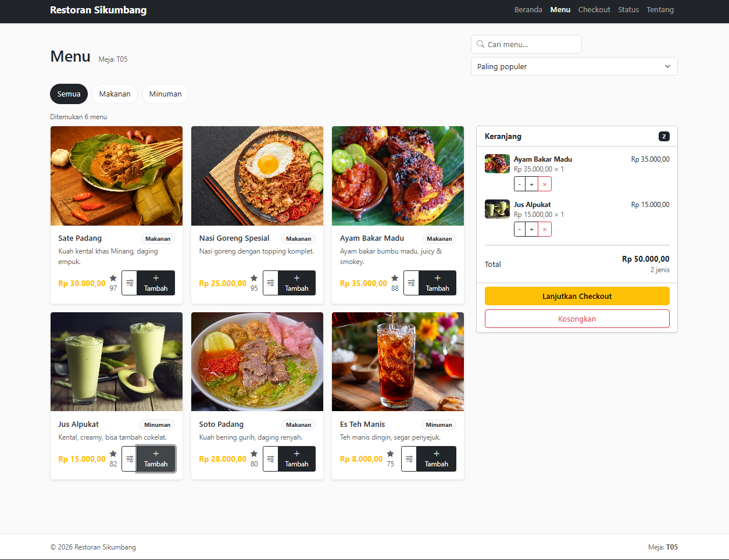Viewport: 729px width, 560px height.
Task: Remove Jus Alpukat using the red × icon
Action: [x=545, y=230]
